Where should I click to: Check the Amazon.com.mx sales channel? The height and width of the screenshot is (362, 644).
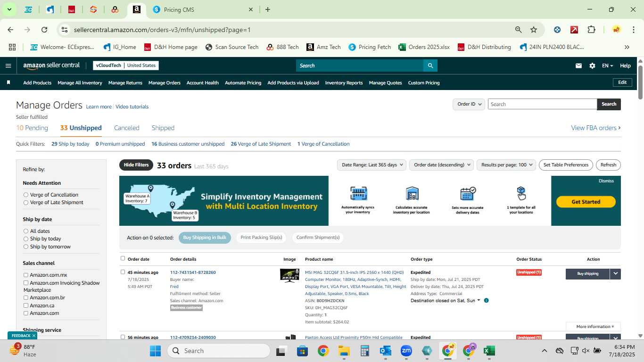(26, 275)
